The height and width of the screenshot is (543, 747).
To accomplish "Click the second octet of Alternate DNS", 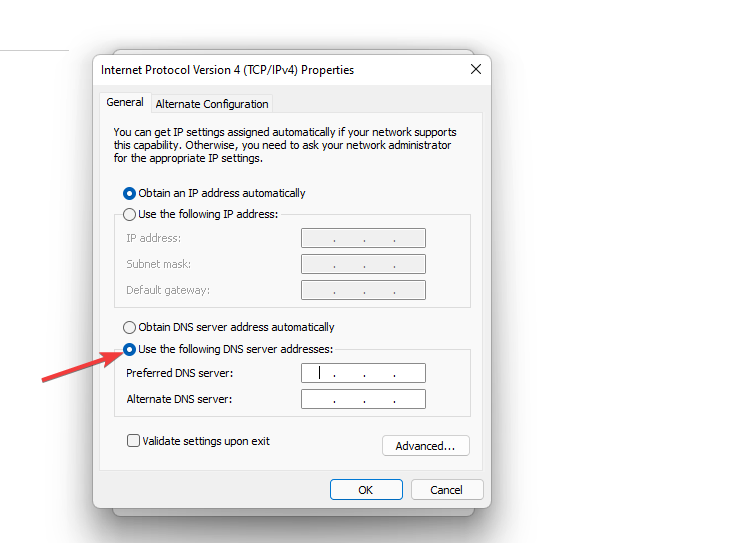I will coord(349,399).
